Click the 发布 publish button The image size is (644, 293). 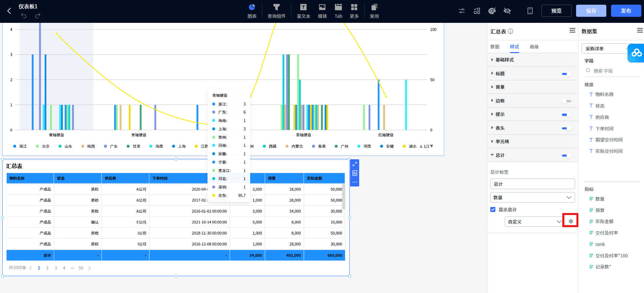626,11
